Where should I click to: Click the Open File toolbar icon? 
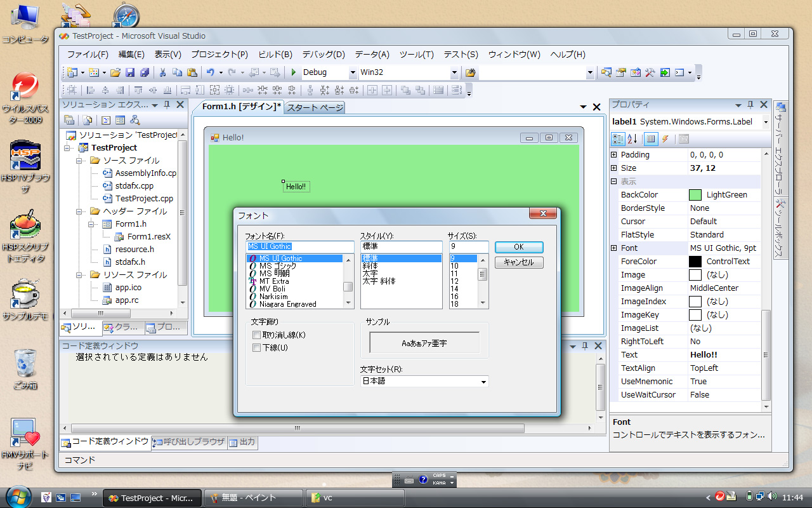115,72
